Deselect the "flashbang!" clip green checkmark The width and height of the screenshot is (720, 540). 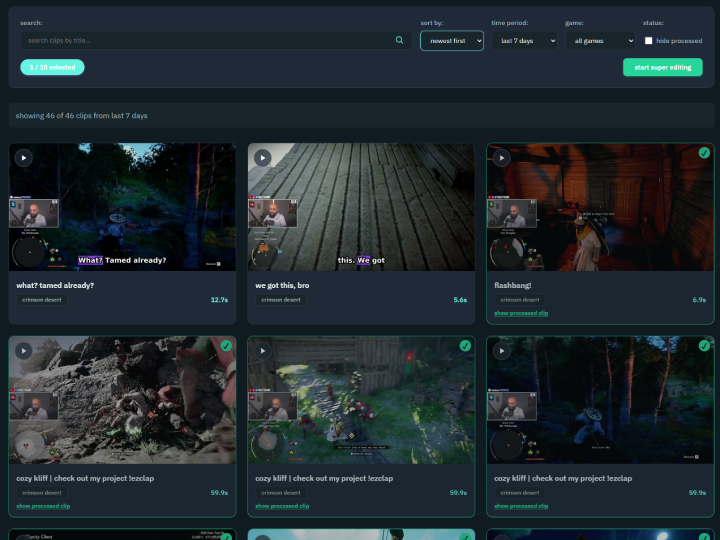704,153
